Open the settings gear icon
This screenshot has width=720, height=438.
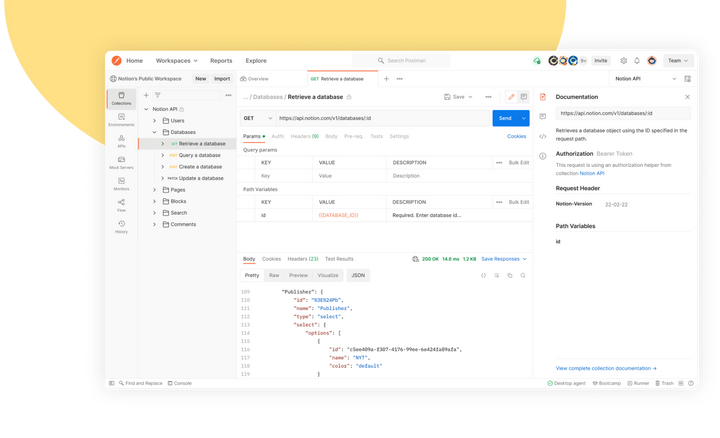(624, 61)
